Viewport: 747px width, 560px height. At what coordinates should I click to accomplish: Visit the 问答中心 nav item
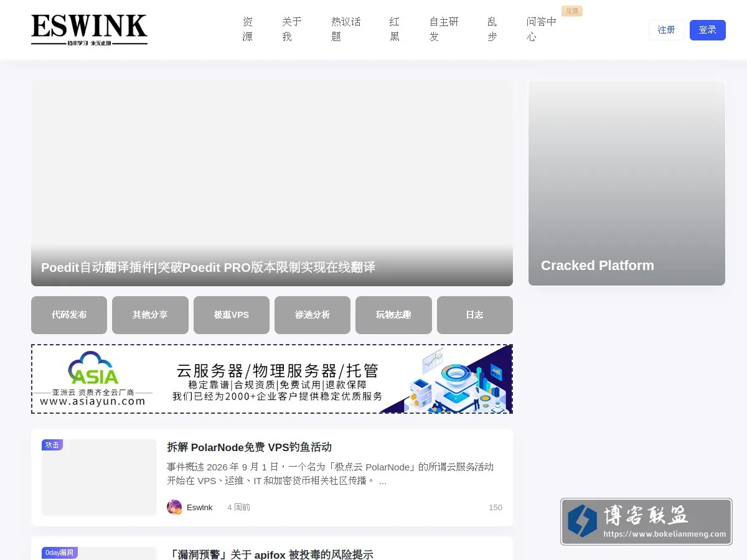click(x=542, y=29)
